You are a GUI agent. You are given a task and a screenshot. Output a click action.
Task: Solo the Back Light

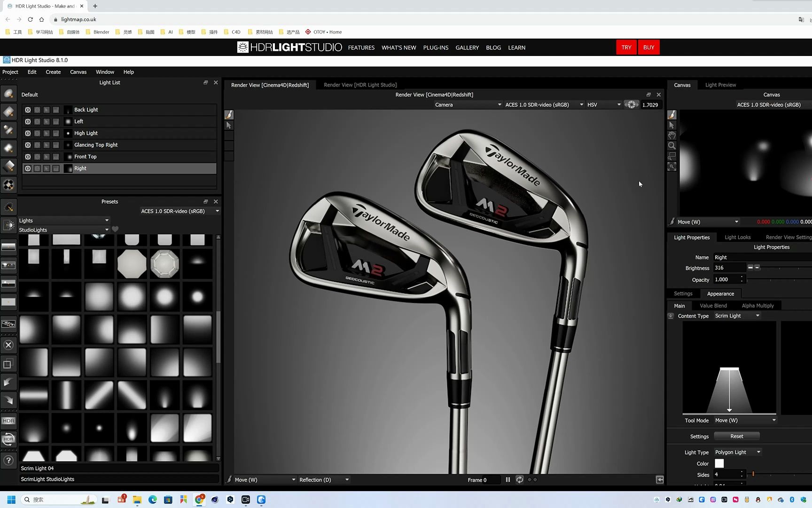tap(37, 110)
